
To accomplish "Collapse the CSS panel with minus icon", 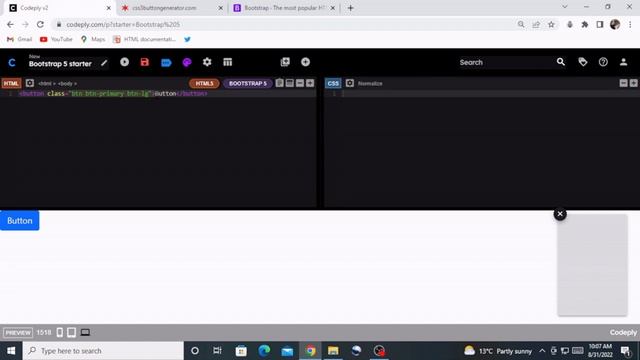I will (623, 83).
